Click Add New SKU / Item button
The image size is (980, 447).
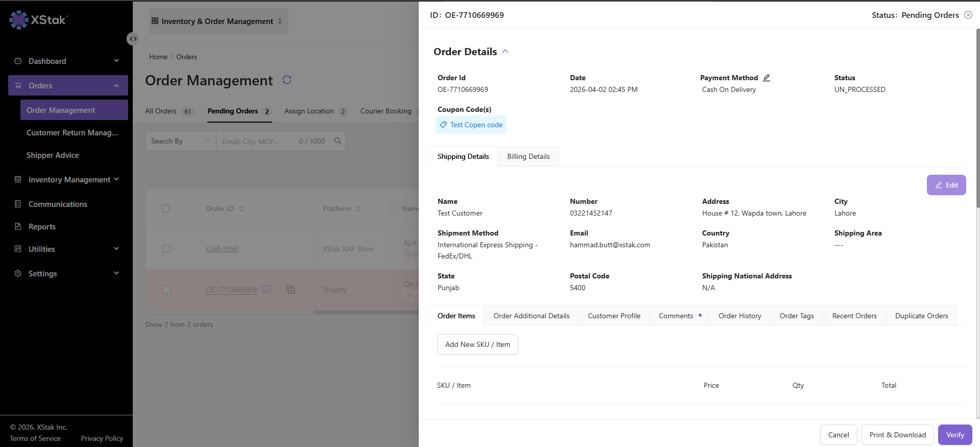[477, 344]
